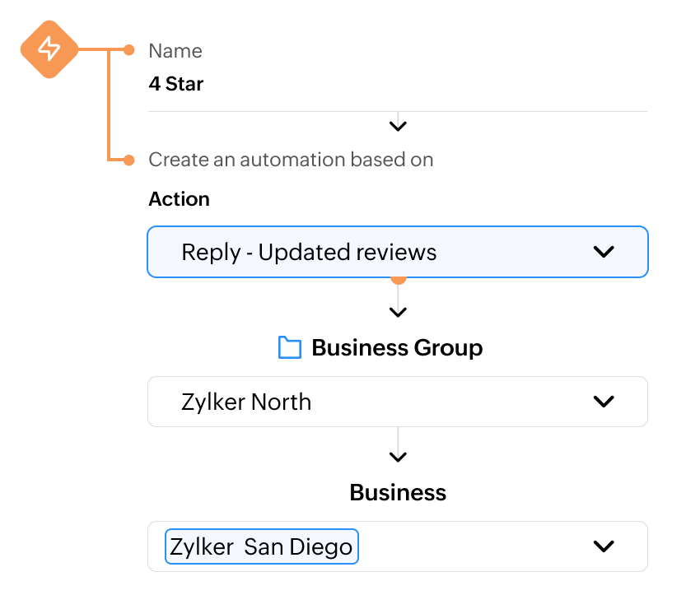The image size is (700, 609).
Task: Click the orange bullet beside Create an automation
Action: point(128,160)
